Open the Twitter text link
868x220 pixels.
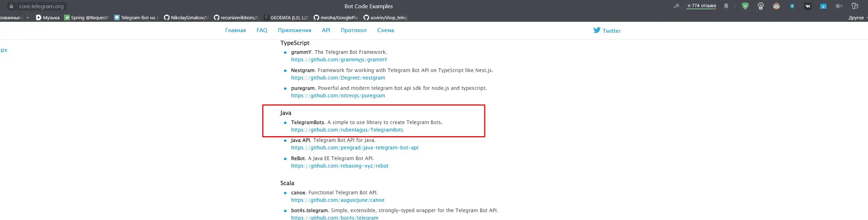point(611,31)
